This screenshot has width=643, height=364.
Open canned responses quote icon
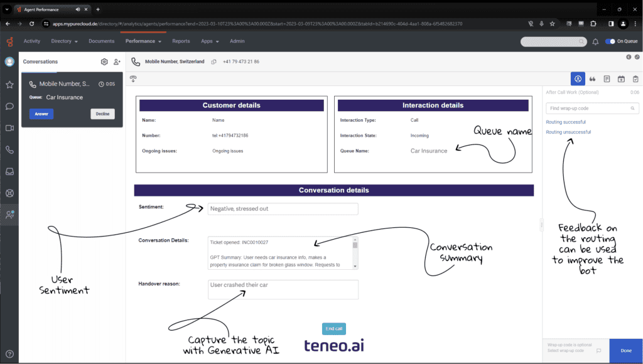pos(592,79)
